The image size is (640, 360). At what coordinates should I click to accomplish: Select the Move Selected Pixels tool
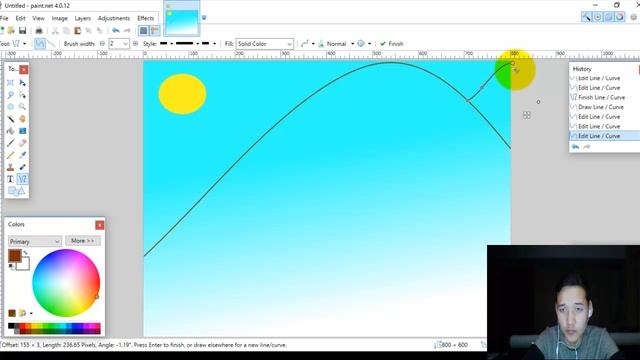pos(22,83)
